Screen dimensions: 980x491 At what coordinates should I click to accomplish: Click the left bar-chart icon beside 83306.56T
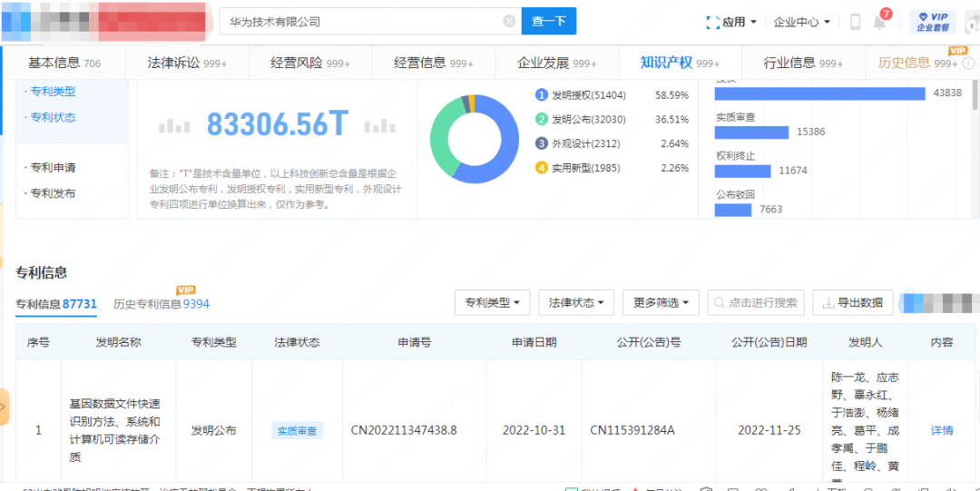pos(173,126)
